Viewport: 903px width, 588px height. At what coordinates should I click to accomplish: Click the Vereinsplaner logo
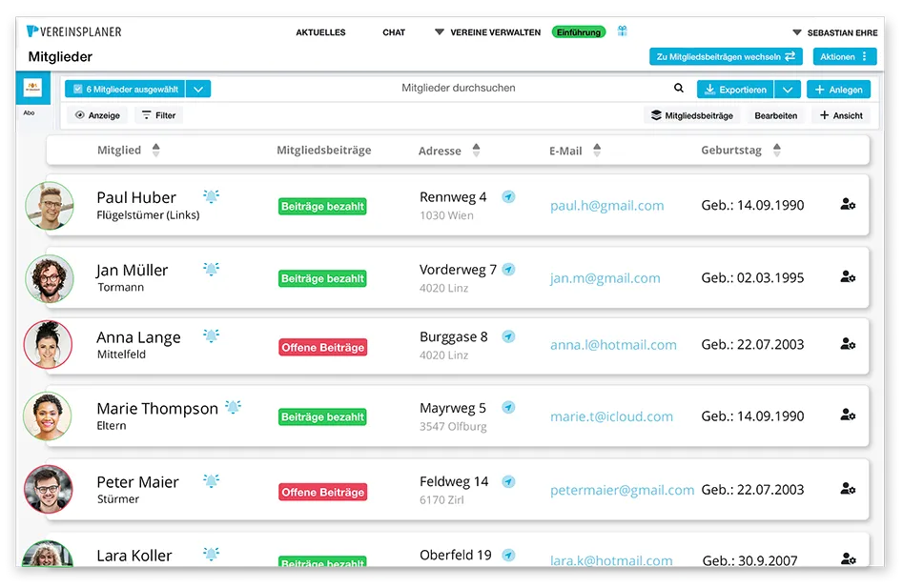73,31
